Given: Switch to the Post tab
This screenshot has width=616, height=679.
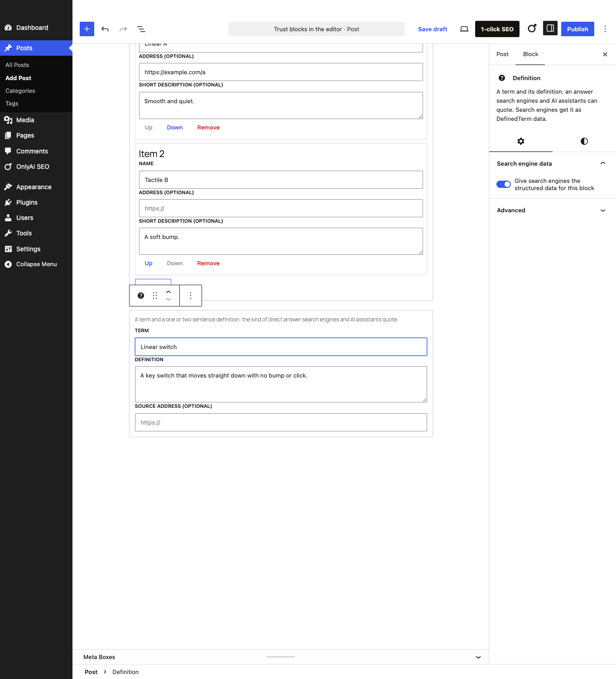Looking at the screenshot, I should (x=502, y=54).
